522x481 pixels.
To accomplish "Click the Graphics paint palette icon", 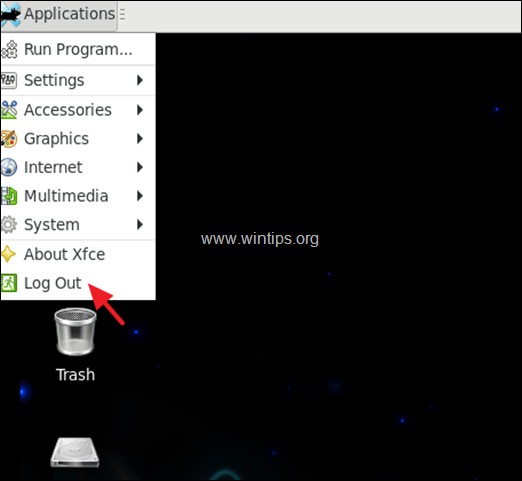I will tap(9, 139).
